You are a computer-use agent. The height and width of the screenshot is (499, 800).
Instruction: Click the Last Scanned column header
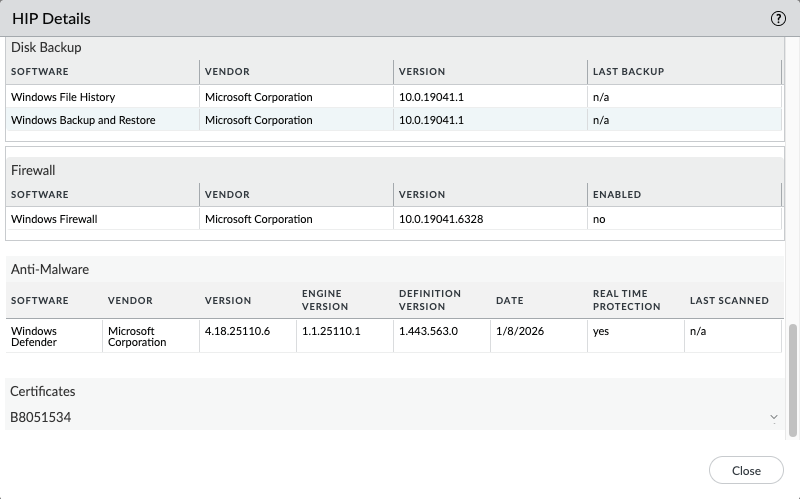pos(729,300)
